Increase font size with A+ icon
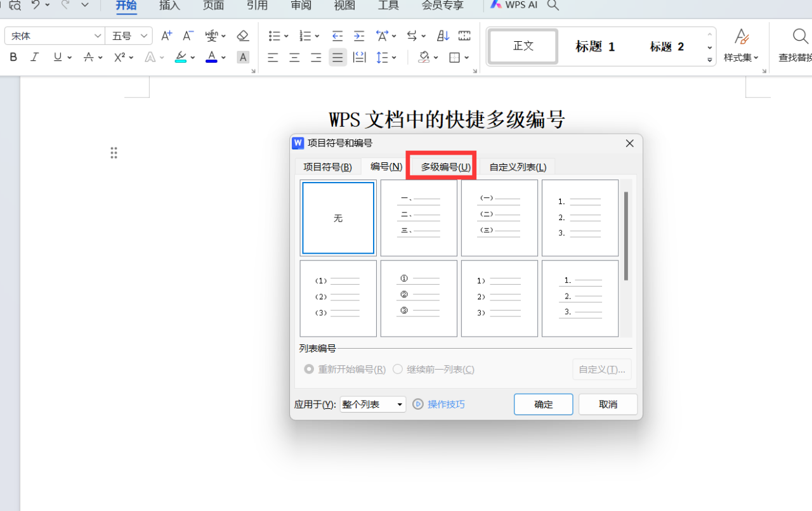This screenshot has height=511, width=812. click(x=166, y=36)
